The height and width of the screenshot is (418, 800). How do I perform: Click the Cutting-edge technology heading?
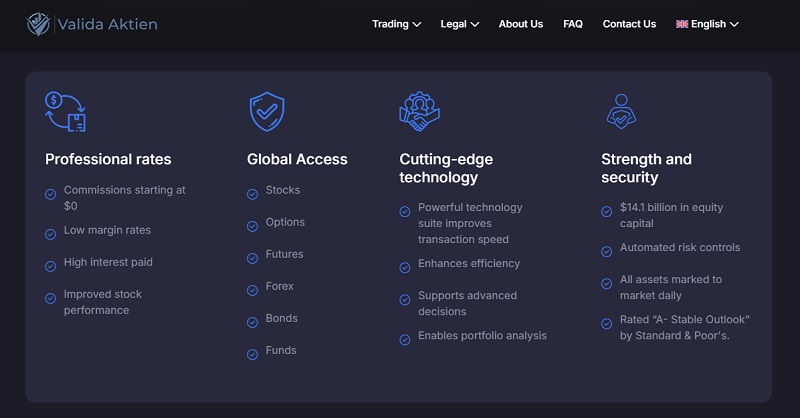pyautogui.click(x=446, y=168)
